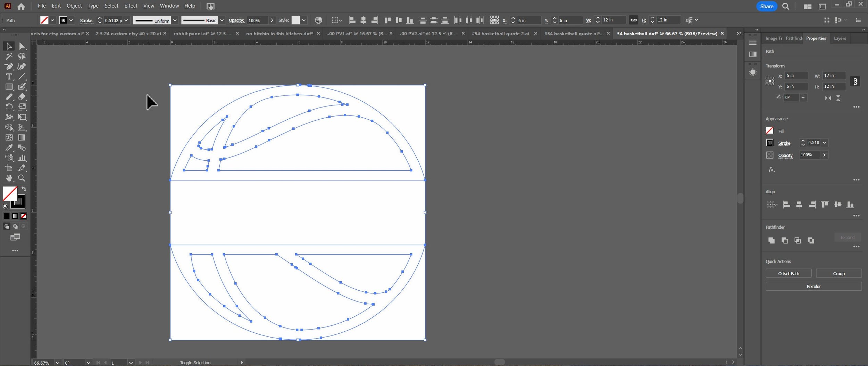Image resolution: width=868 pixels, height=366 pixels.
Task: Select the Magic Wand tool
Action: pos(9,56)
